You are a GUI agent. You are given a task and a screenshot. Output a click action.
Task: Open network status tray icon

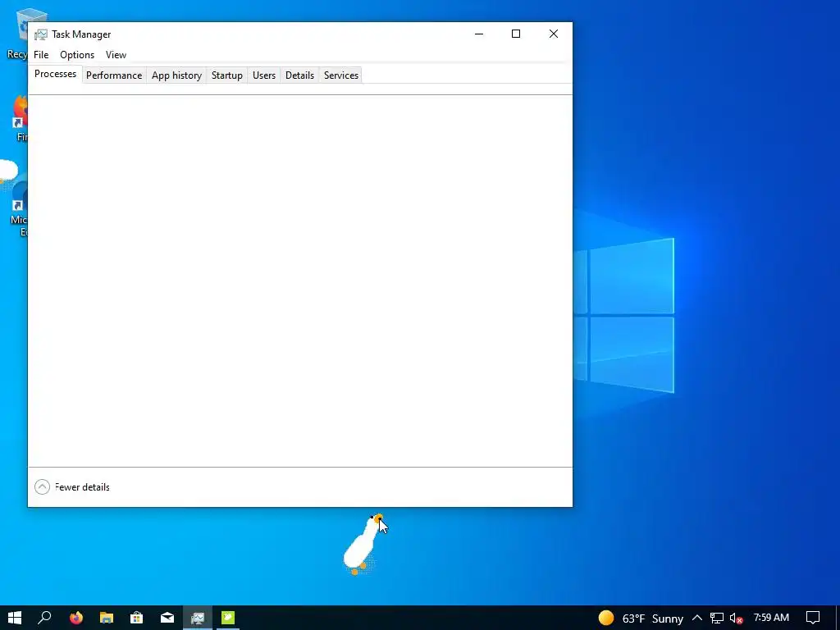[717, 619]
